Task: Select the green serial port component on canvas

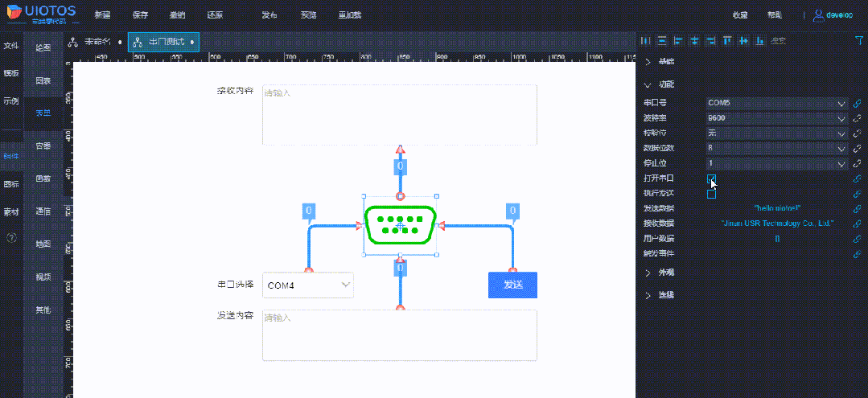Action: (x=401, y=225)
